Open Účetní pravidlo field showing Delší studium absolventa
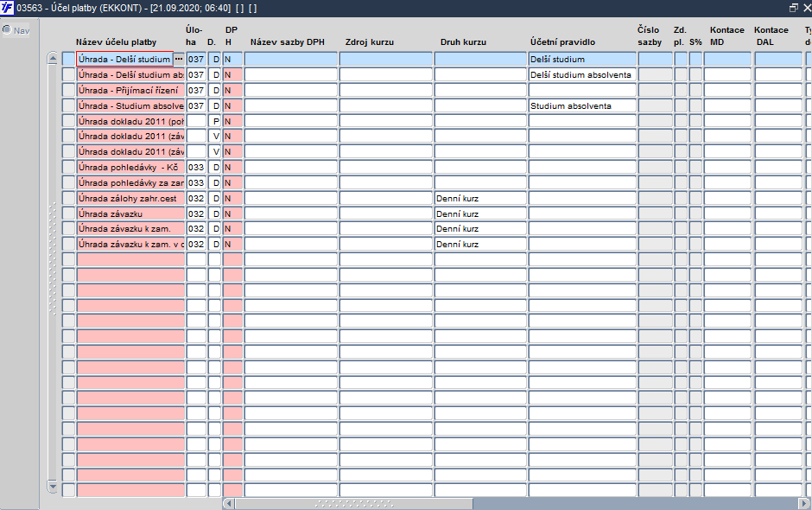812x510 pixels. coord(582,74)
